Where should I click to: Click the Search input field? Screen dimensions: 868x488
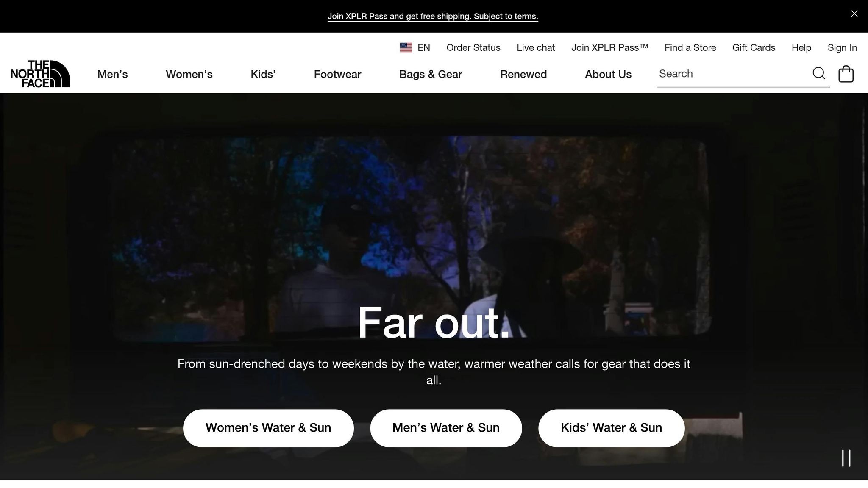coord(733,74)
